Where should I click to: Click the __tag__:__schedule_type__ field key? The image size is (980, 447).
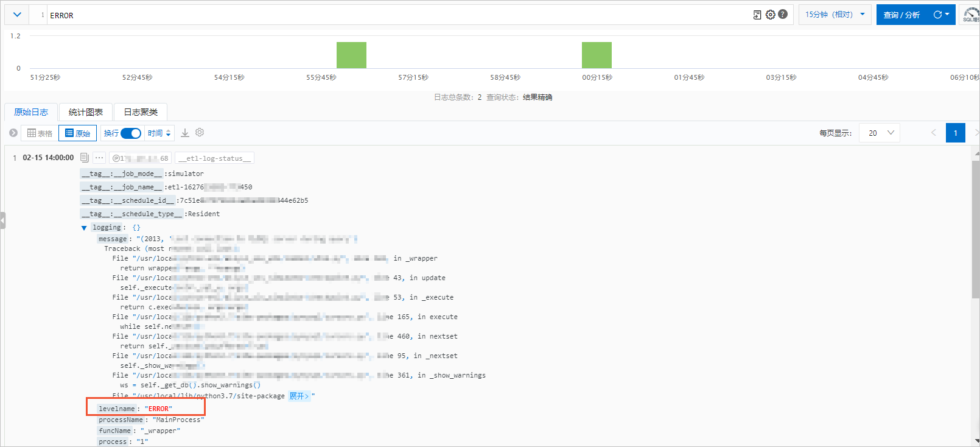pos(132,214)
